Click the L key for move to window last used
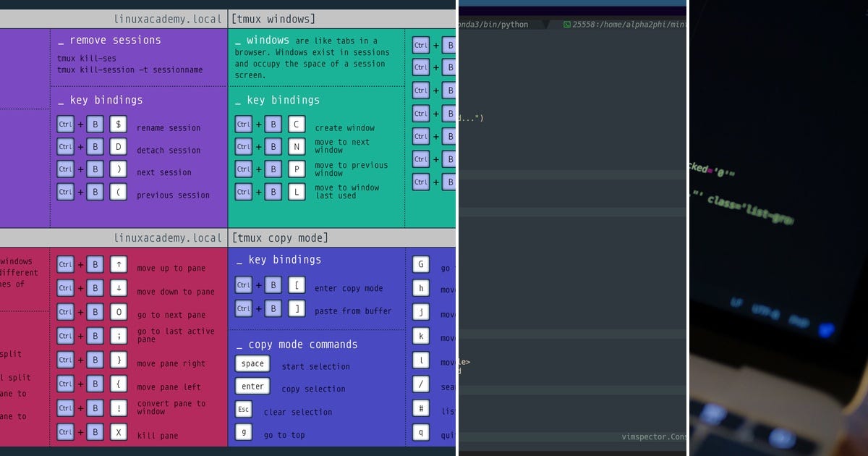The height and width of the screenshot is (456, 868). 297,192
